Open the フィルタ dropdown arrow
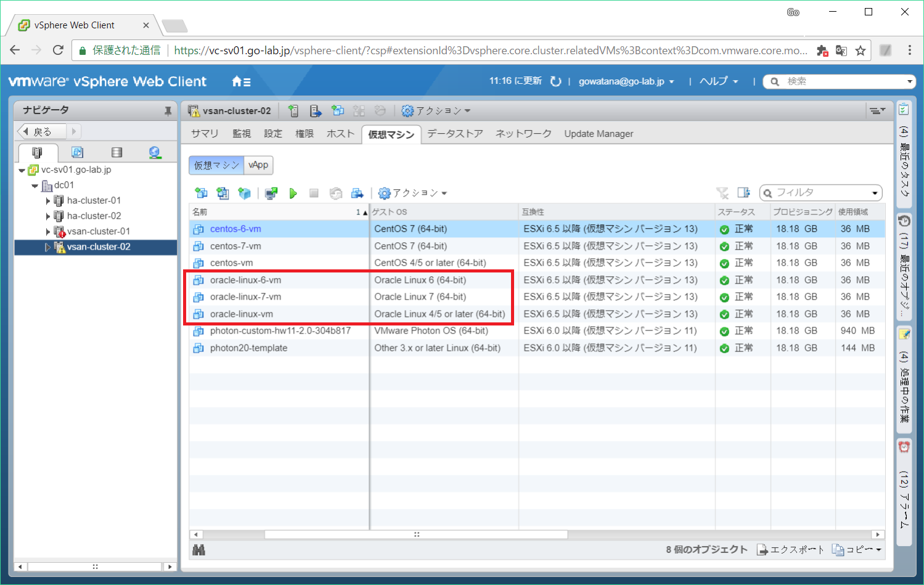The height and width of the screenshot is (585, 924). pos(875,194)
